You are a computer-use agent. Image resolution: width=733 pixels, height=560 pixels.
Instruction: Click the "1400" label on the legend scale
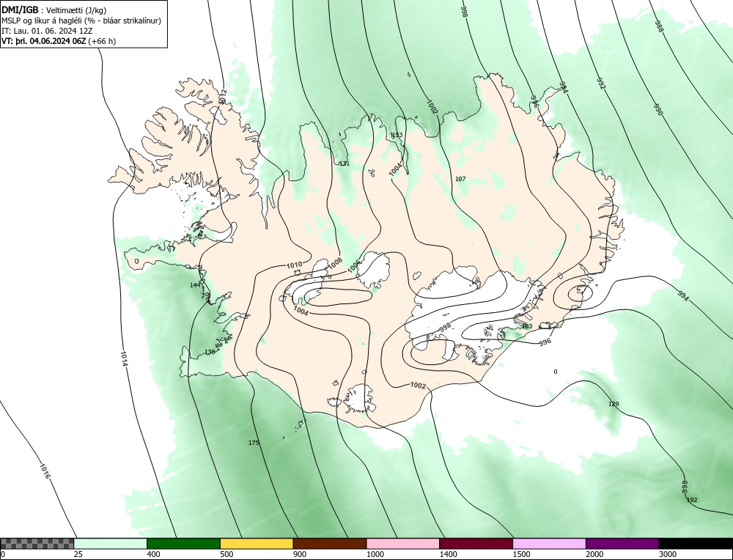(x=448, y=554)
